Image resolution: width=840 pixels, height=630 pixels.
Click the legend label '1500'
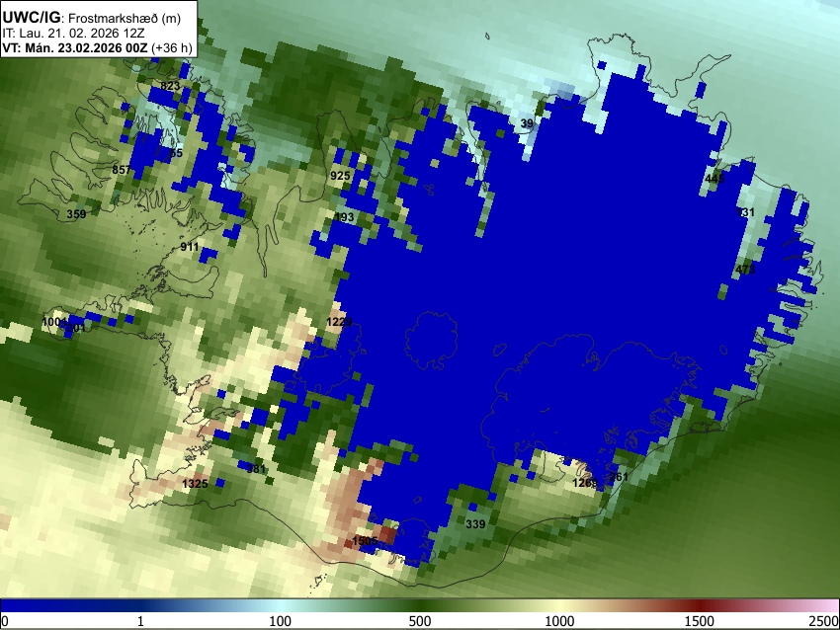(700, 621)
